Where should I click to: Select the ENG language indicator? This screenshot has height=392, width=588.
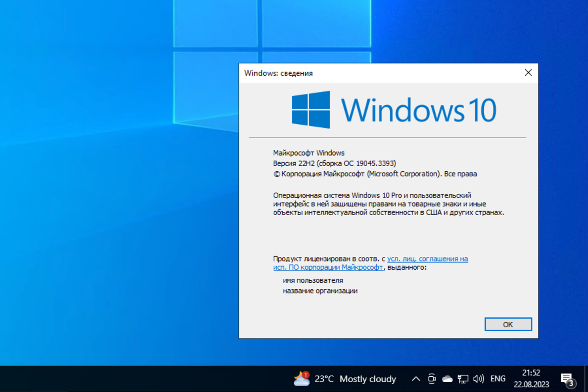click(497, 379)
